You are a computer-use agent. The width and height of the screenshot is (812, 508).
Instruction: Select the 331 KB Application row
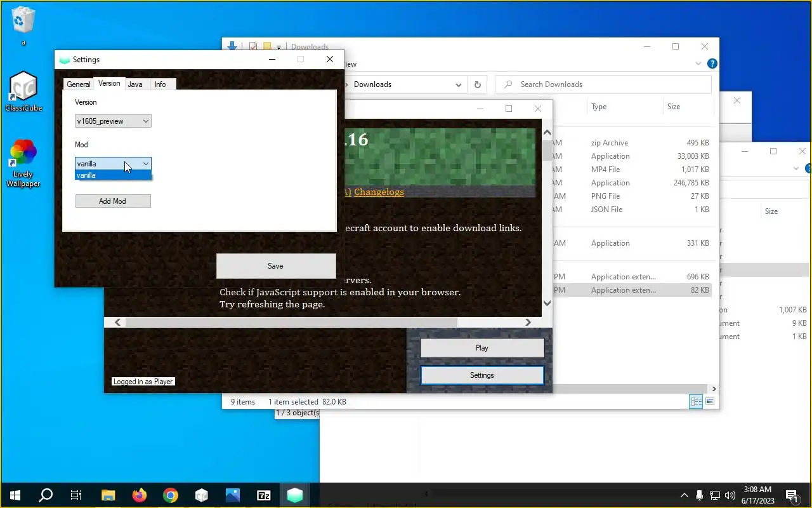(631, 243)
